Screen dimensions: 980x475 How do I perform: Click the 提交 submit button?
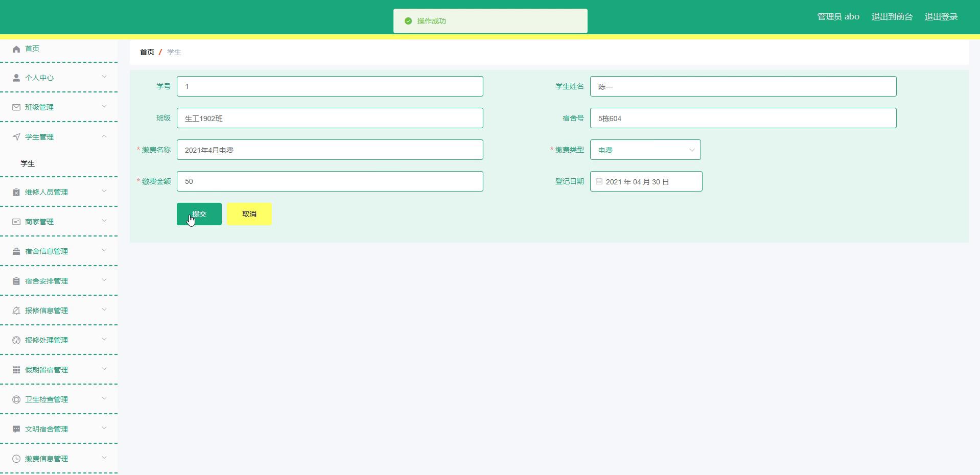point(199,214)
